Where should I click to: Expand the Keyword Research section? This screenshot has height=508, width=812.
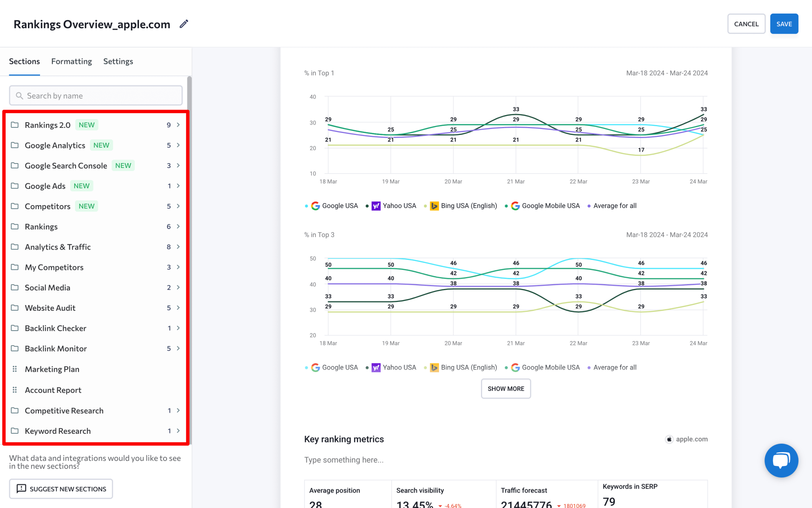[x=178, y=431]
